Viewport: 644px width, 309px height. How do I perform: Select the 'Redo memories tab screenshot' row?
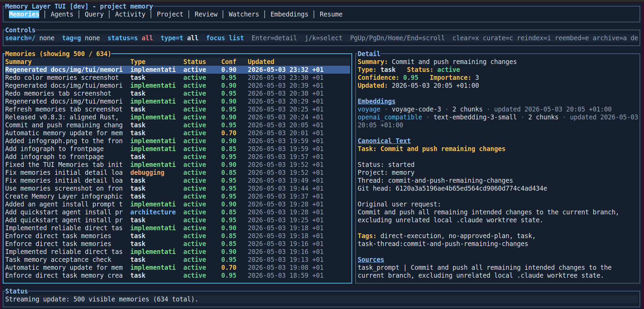pos(177,93)
